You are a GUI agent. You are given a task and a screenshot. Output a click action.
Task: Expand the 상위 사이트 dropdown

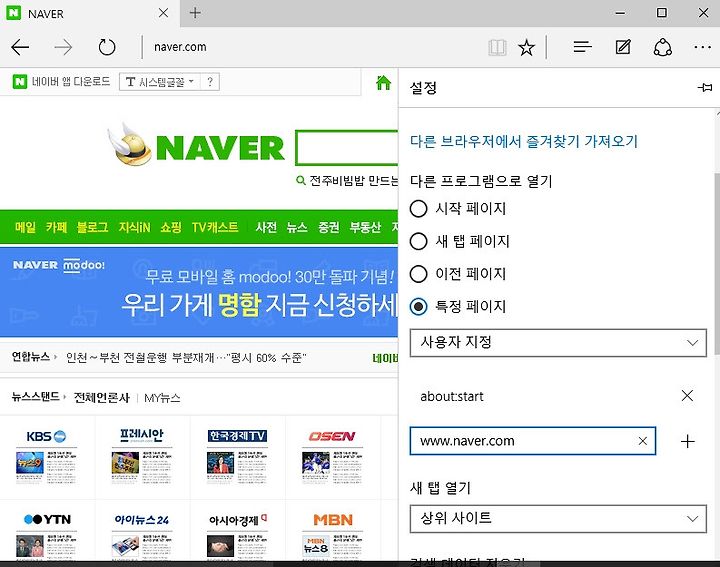(558, 519)
